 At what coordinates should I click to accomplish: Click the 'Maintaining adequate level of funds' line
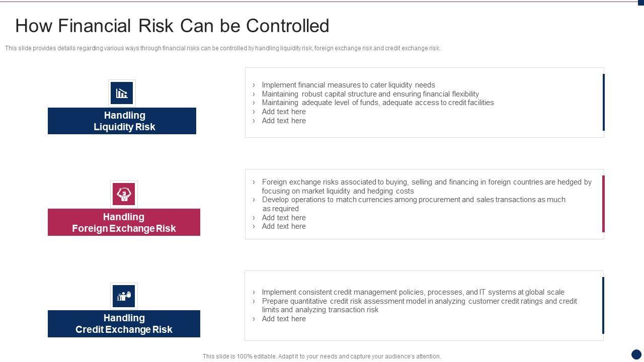(377, 103)
